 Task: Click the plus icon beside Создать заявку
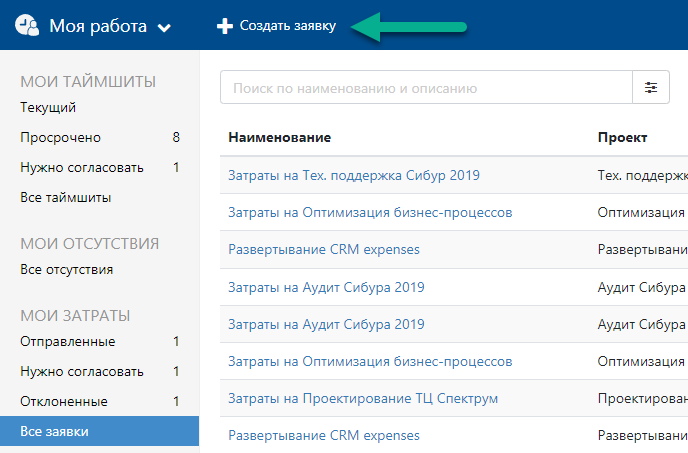click(225, 26)
